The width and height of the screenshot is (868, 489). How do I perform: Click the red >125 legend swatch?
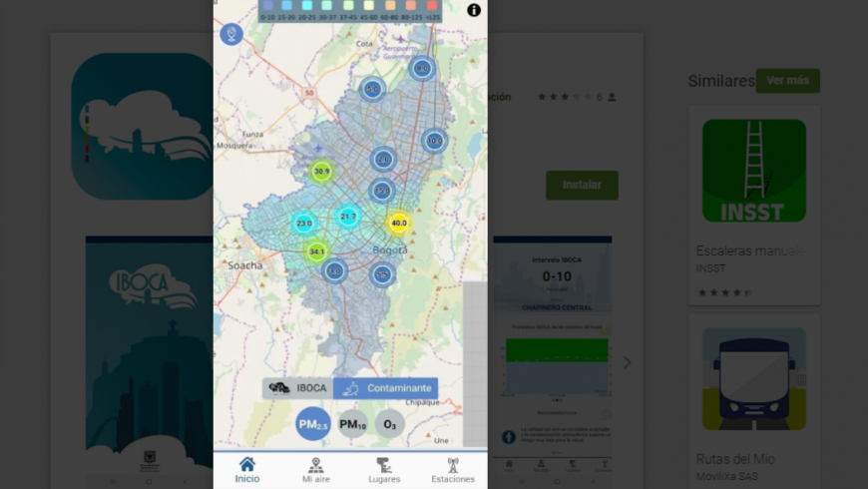click(432, 6)
